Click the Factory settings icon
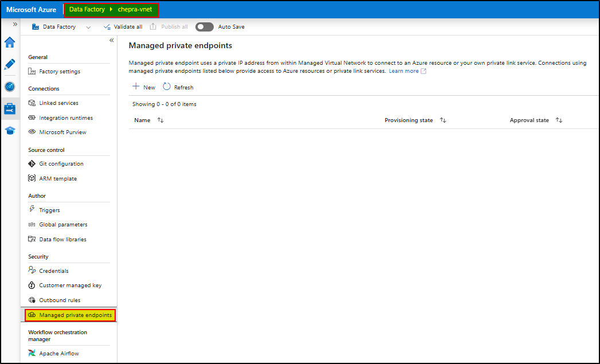600x364 pixels. tap(32, 71)
